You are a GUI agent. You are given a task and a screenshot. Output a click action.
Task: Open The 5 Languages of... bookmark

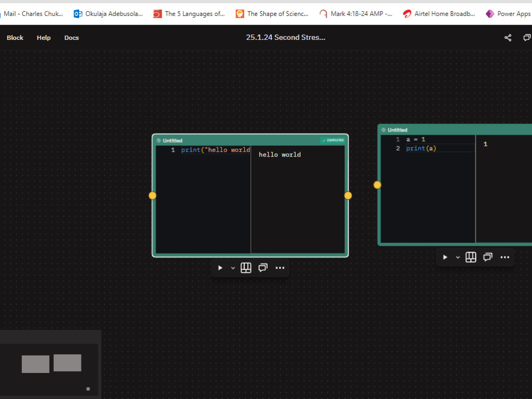click(x=189, y=14)
